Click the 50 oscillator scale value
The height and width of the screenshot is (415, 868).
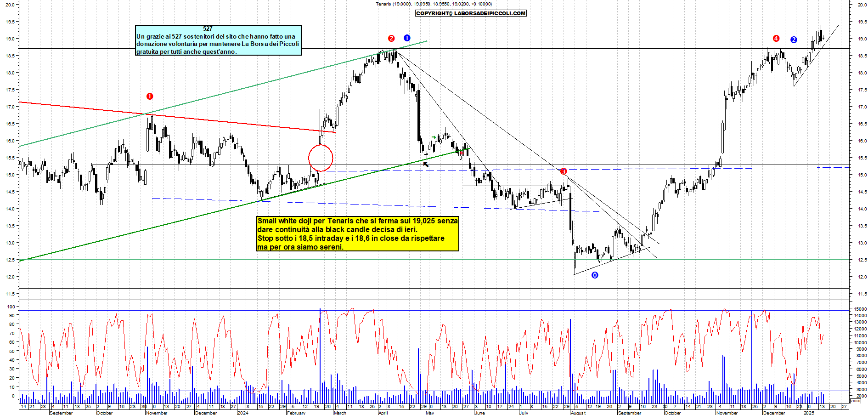(x=12, y=351)
